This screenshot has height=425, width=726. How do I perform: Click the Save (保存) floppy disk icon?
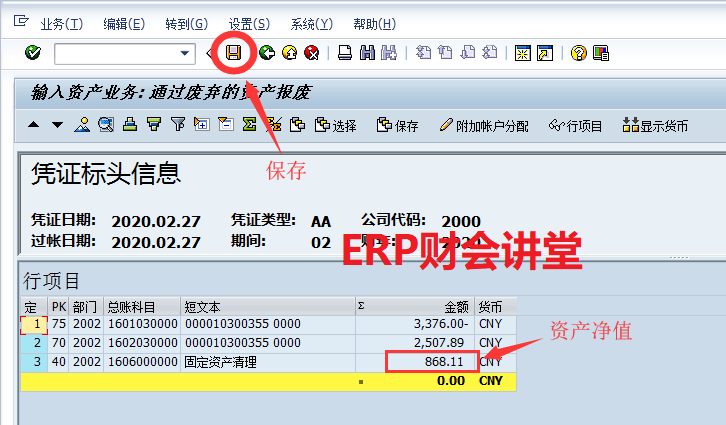235,53
